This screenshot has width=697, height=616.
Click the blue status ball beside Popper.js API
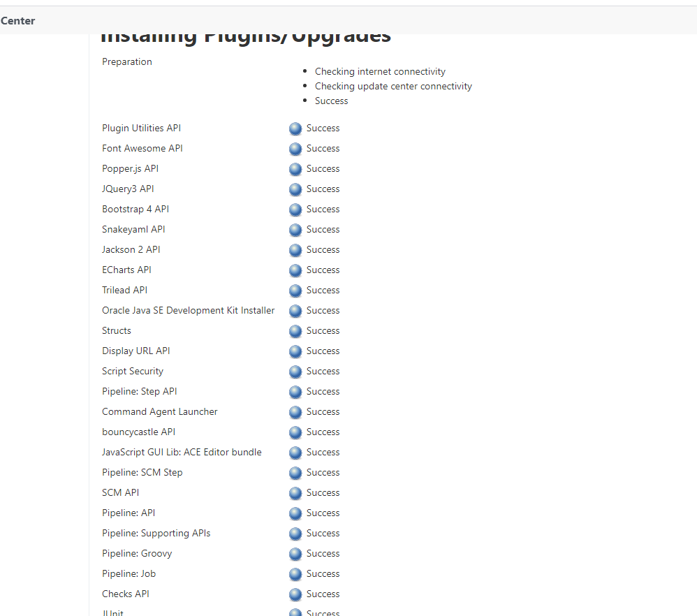point(295,169)
